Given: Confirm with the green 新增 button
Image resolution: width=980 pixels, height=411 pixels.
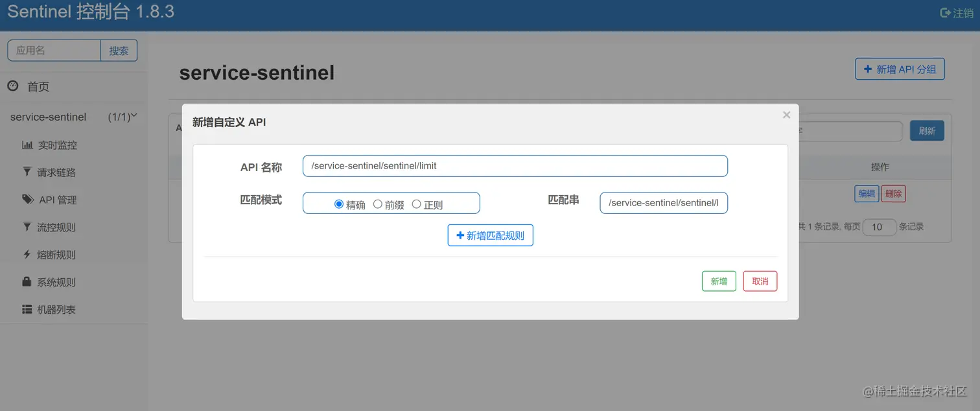Looking at the screenshot, I should point(719,281).
